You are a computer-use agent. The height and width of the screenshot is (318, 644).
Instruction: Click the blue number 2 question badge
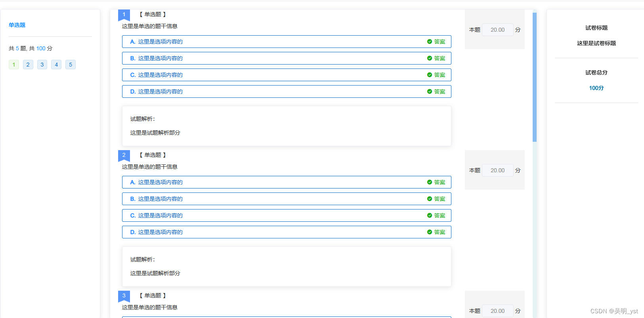coord(124,156)
